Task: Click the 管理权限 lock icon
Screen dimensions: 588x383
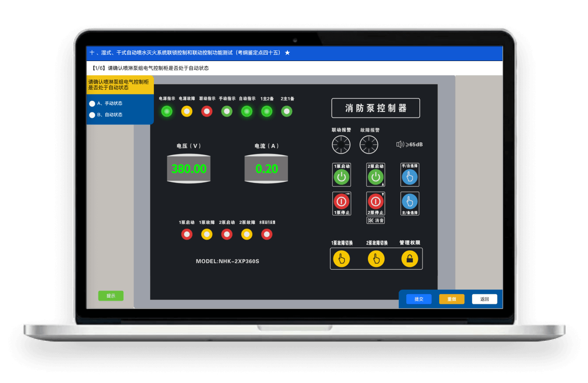Action: [x=410, y=259]
